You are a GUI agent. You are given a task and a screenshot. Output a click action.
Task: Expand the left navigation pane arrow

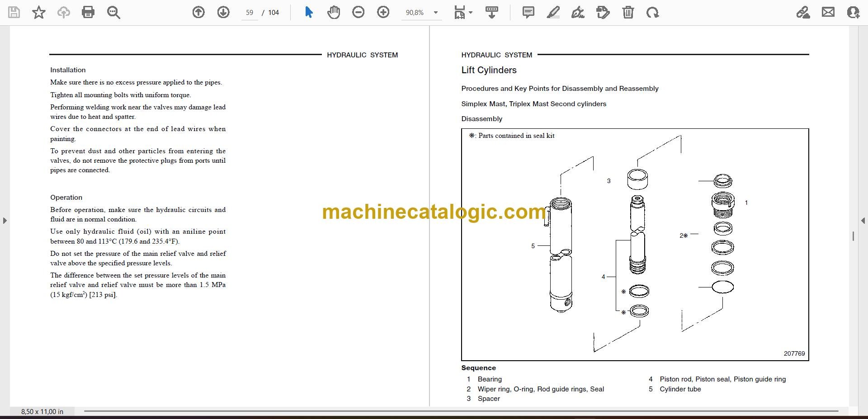[x=5, y=221]
